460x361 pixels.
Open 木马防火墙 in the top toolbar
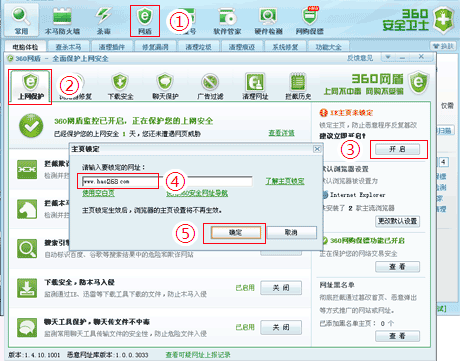click(x=62, y=20)
